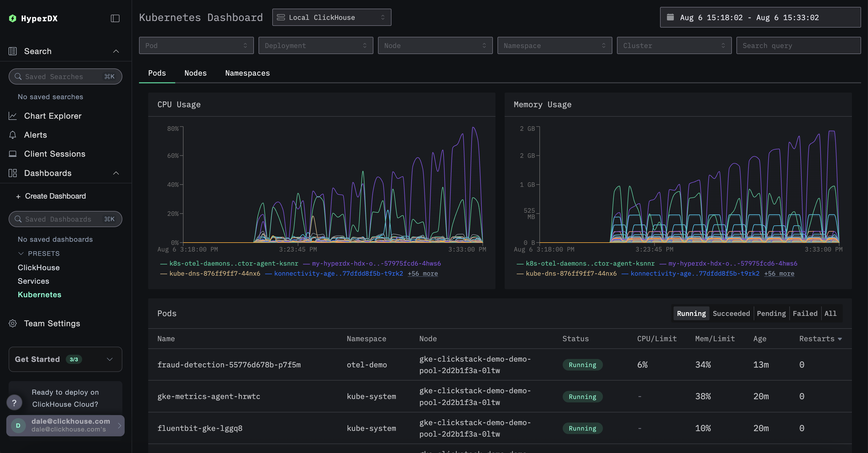This screenshot has height=453, width=868.
Task: Collapse the sidebar using the panel icon
Action: [x=115, y=18]
